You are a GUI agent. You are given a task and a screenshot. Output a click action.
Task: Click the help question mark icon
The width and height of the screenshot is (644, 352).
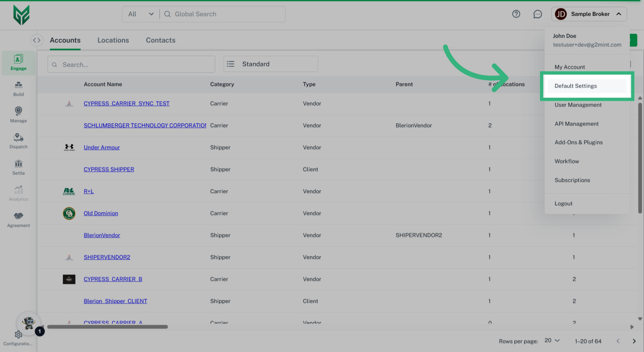tap(516, 14)
